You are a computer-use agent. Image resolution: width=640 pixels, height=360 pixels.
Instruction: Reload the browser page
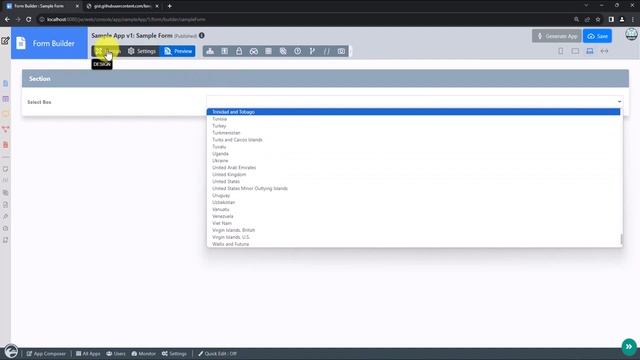click(x=29, y=19)
